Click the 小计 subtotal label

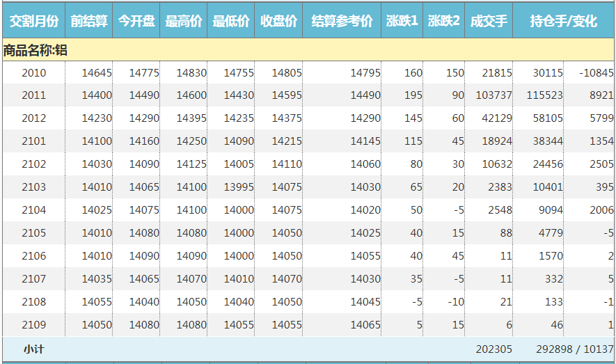[33, 349]
